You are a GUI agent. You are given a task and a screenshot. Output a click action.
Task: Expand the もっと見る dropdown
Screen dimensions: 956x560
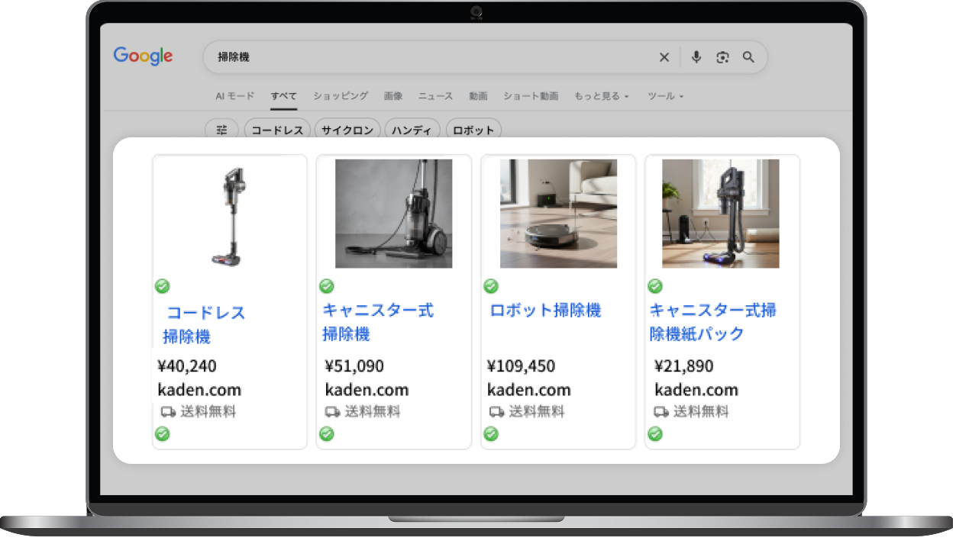pos(602,96)
